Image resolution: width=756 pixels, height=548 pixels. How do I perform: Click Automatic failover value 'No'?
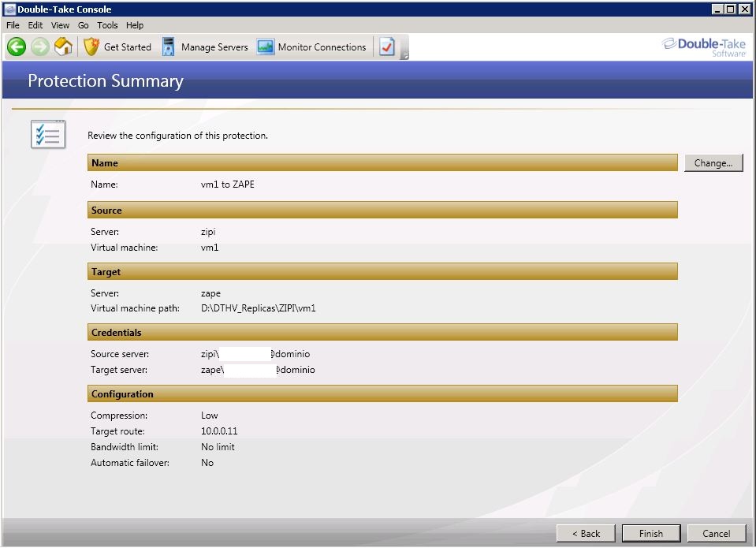point(207,463)
